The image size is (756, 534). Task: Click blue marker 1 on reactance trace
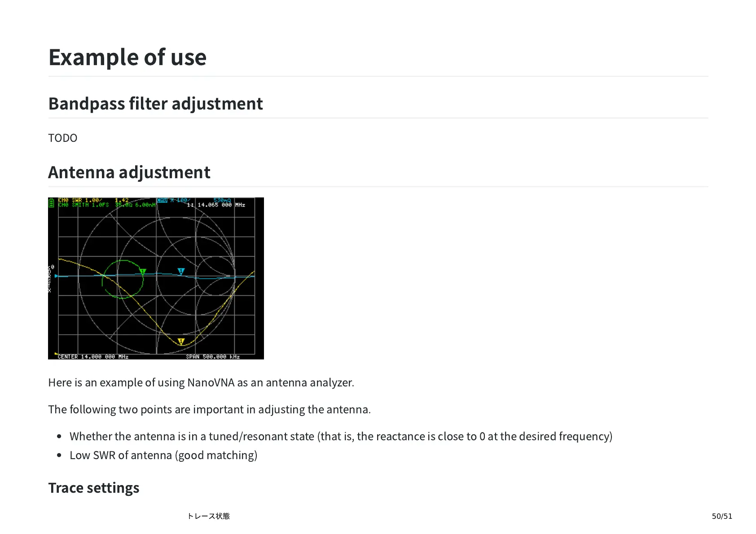click(181, 271)
